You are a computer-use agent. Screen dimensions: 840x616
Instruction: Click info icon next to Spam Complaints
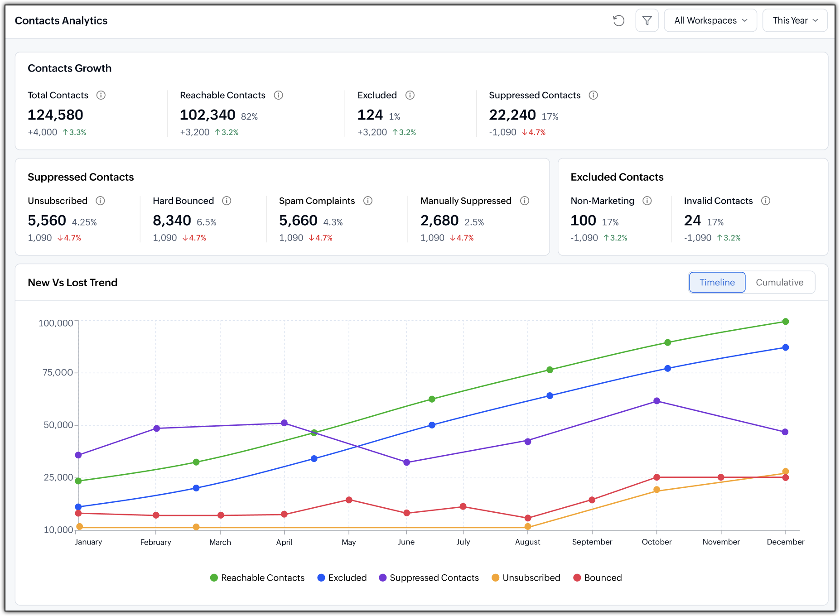(x=368, y=201)
